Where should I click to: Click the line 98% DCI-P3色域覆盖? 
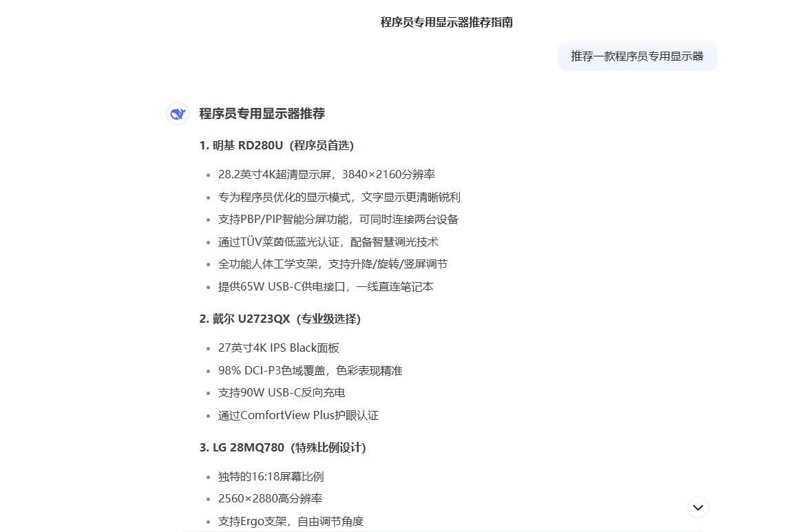(x=310, y=371)
